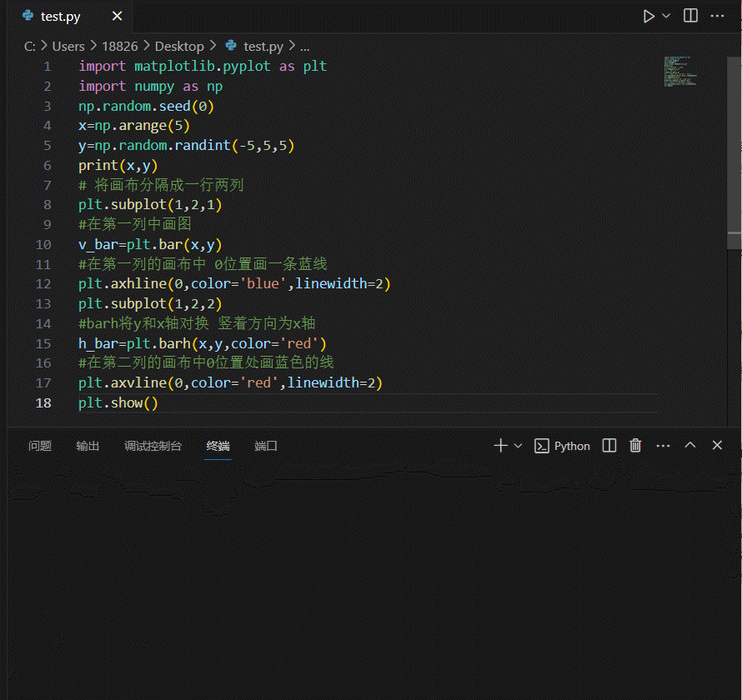Click line number 1 in gutter
The width and height of the screenshot is (742, 700).
click(47, 66)
